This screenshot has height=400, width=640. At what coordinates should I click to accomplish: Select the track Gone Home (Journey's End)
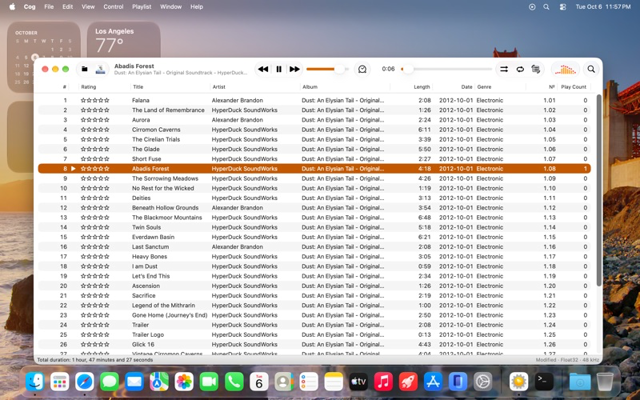click(169, 315)
